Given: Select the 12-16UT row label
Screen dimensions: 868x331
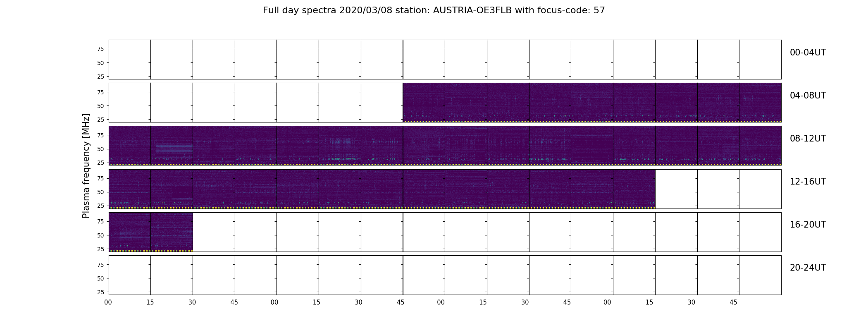Looking at the screenshot, I should [x=808, y=182].
